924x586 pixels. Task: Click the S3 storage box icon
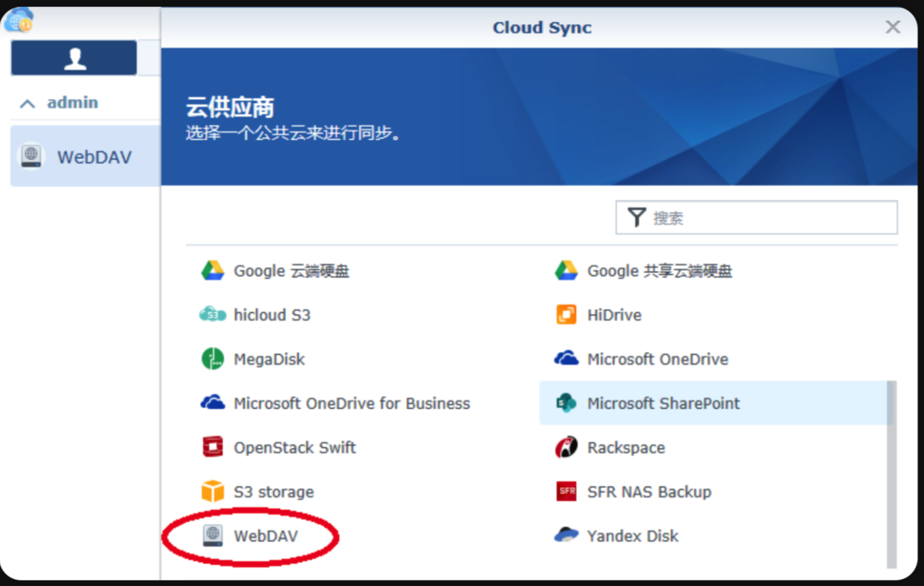coord(212,492)
